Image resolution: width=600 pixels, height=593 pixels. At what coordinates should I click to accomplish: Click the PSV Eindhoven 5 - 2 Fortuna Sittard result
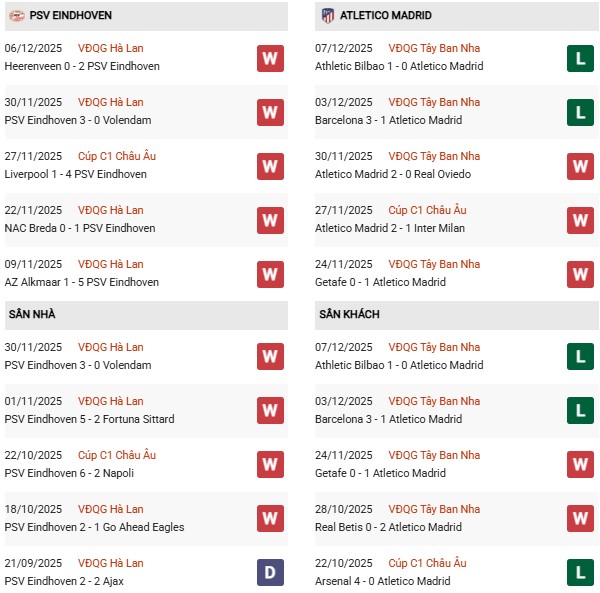89,419
